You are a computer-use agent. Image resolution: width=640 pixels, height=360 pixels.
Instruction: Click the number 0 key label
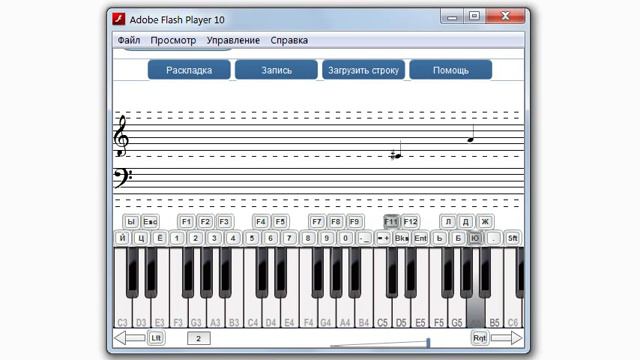345,238
